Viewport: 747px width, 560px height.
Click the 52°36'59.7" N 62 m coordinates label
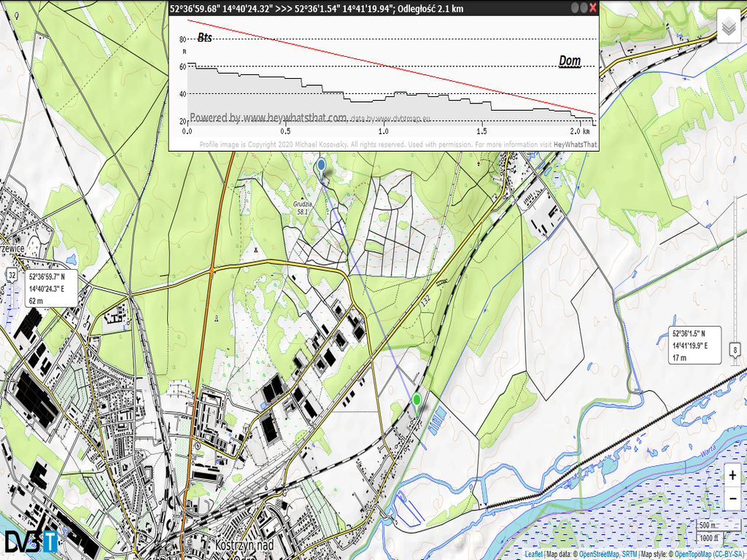[51, 289]
